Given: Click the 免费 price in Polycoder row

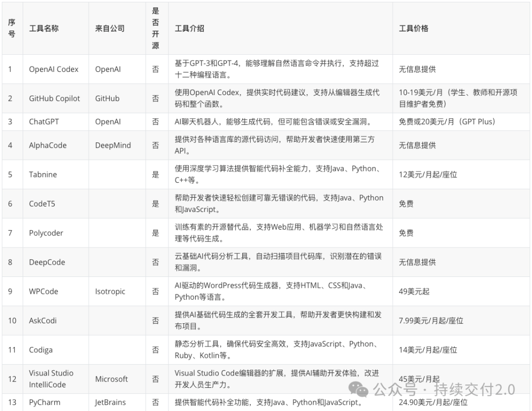Looking at the screenshot, I should tap(406, 233).
